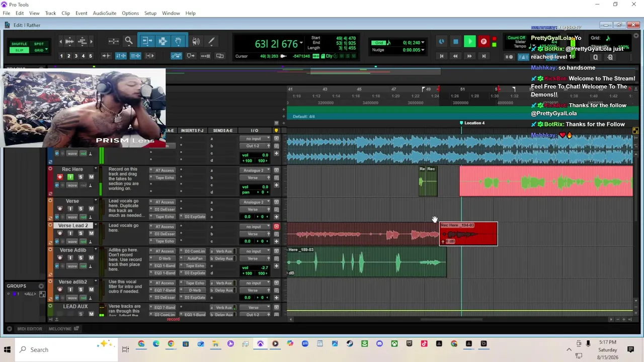Solo the Verse Adlib track
The image size is (644, 362).
click(80, 258)
